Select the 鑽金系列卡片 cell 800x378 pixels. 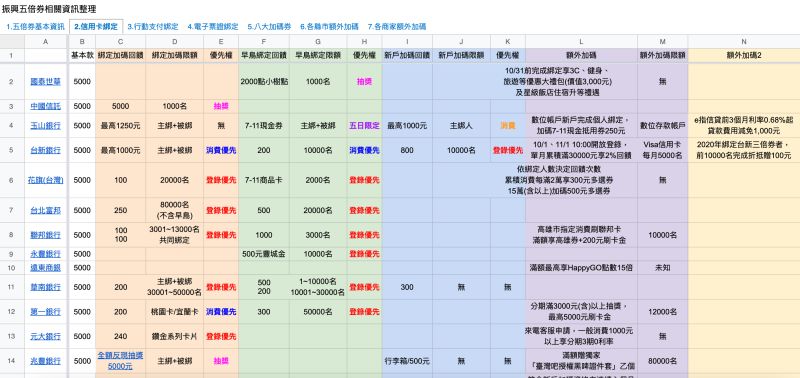point(174,337)
